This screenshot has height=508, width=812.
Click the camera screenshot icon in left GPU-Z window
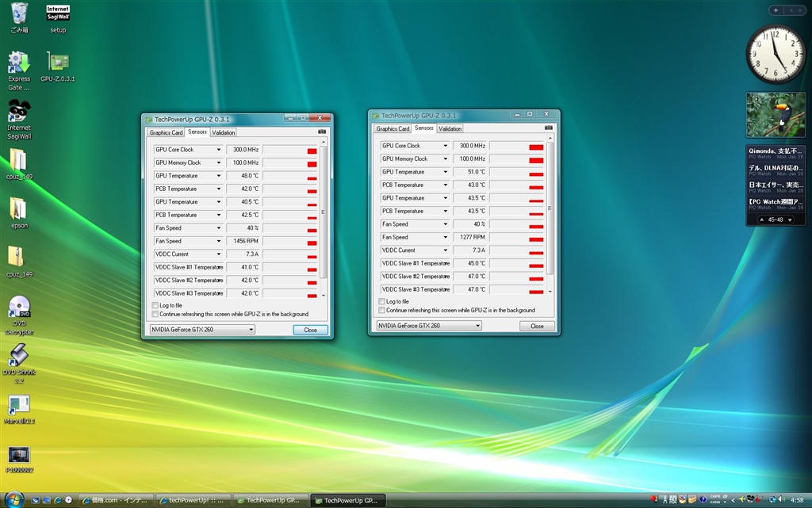coord(322,132)
